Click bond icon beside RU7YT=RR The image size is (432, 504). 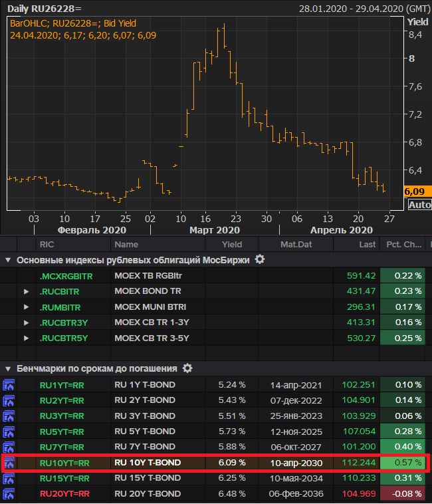click(9, 447)
